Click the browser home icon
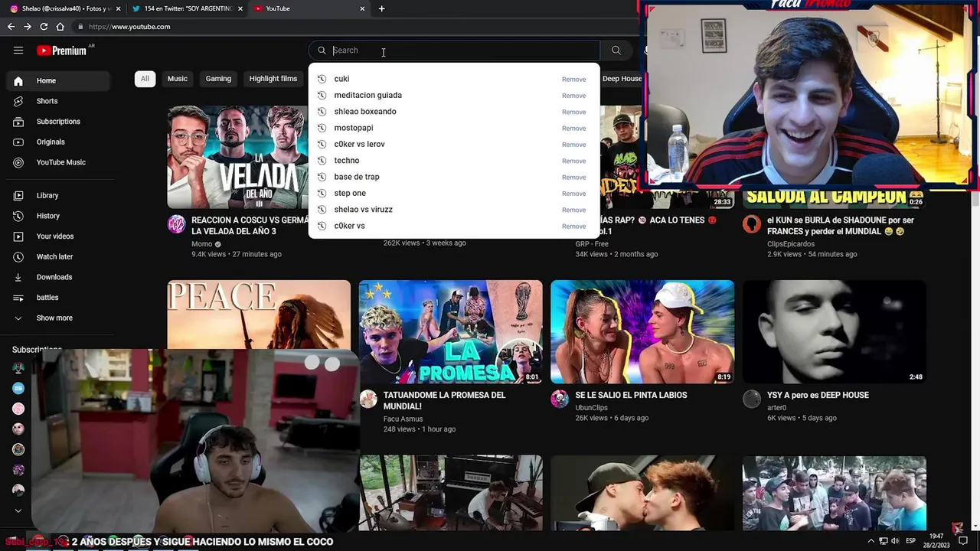This screenshot has width=980, height=551. pos(60,27)
